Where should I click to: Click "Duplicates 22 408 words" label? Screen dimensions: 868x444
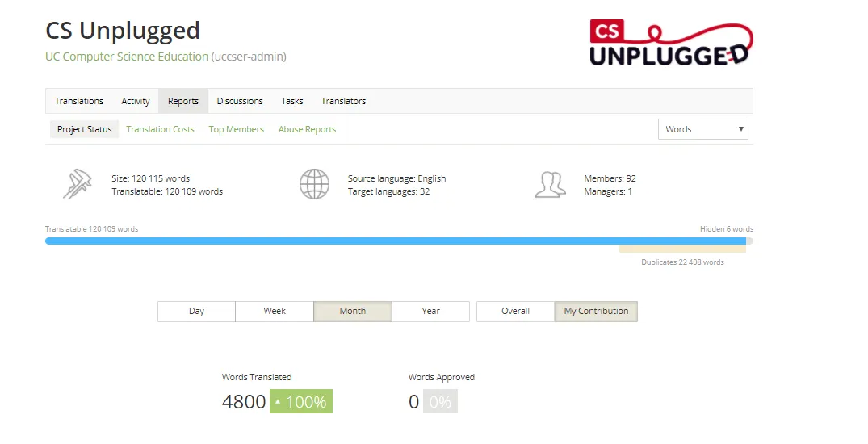pos(682,262)
